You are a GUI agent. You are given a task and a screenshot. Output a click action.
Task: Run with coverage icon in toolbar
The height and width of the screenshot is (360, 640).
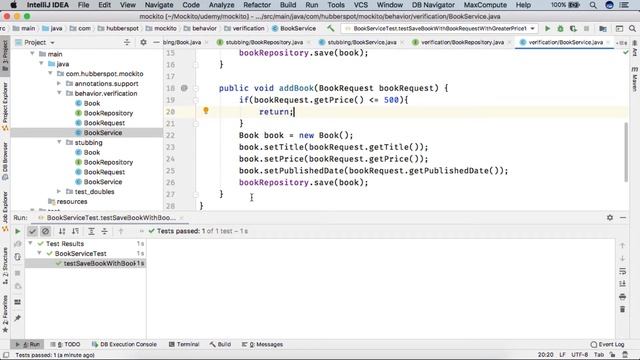(573, 29)
